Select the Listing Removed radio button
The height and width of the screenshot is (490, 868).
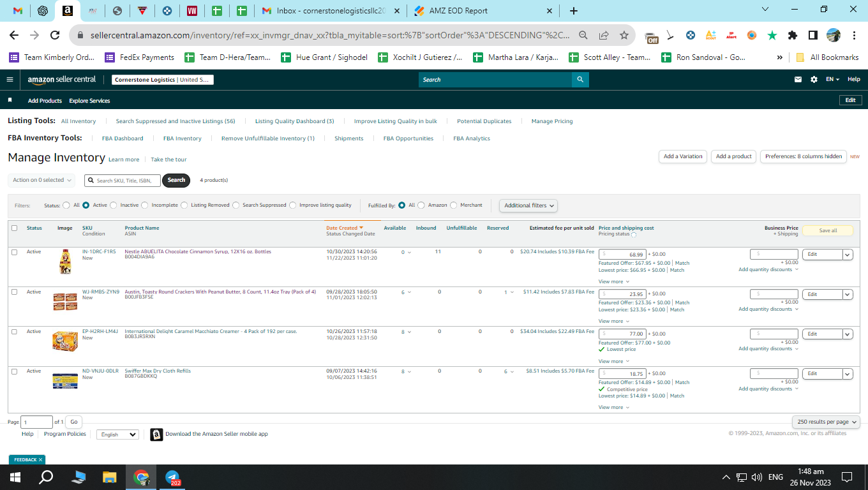[184, 205]
